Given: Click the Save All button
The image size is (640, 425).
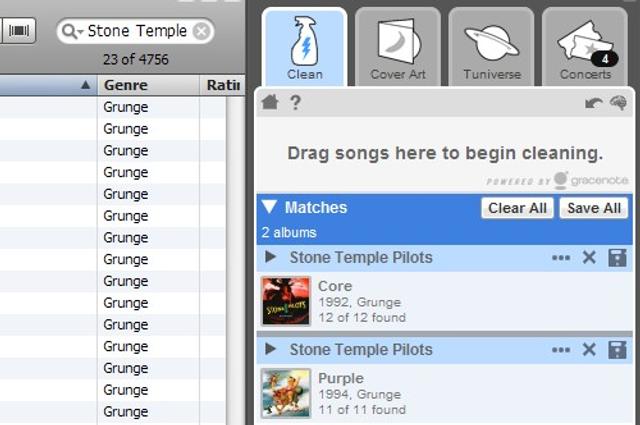Looking at the screenshot, I should click(594, 208).
